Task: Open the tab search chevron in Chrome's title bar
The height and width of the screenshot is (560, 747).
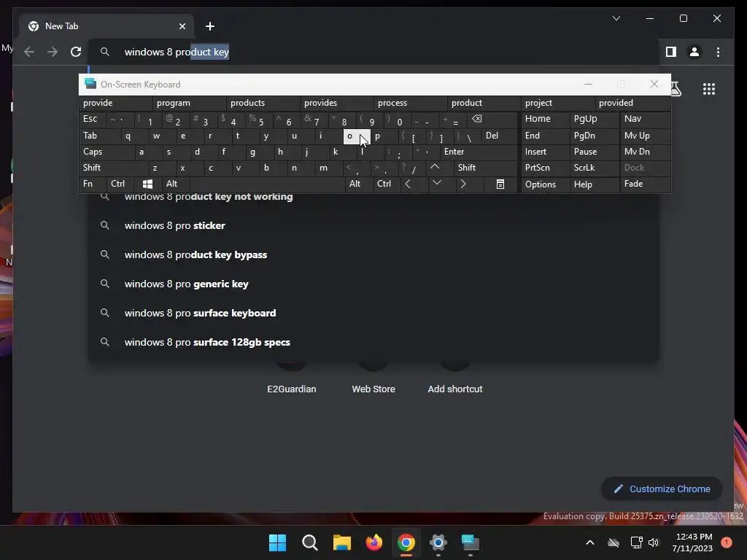Action: point(616,18)
